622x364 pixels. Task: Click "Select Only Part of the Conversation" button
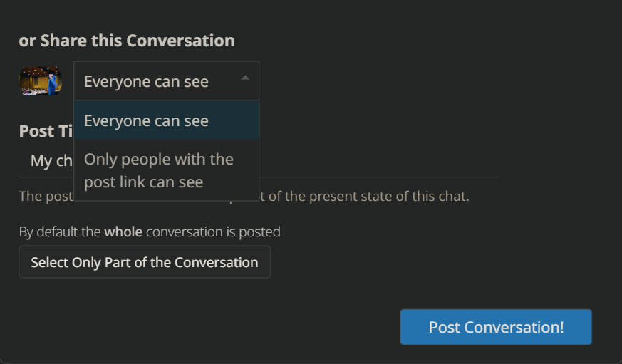coord(145,262)
